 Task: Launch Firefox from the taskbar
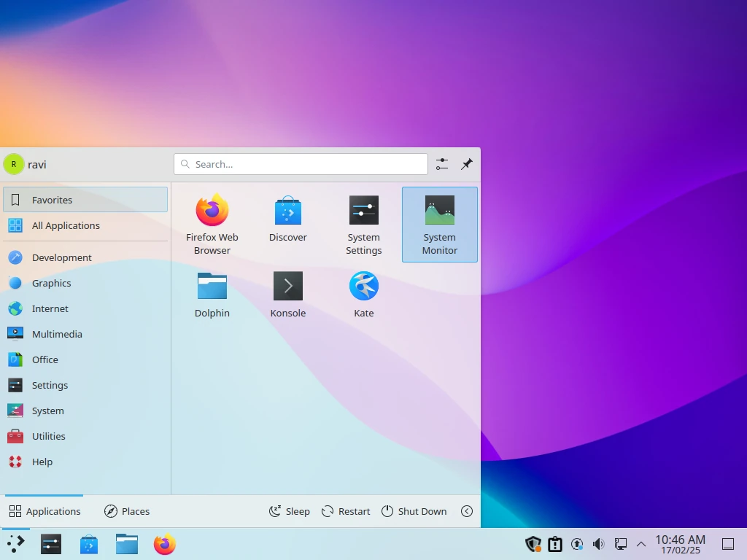point(164,544)
